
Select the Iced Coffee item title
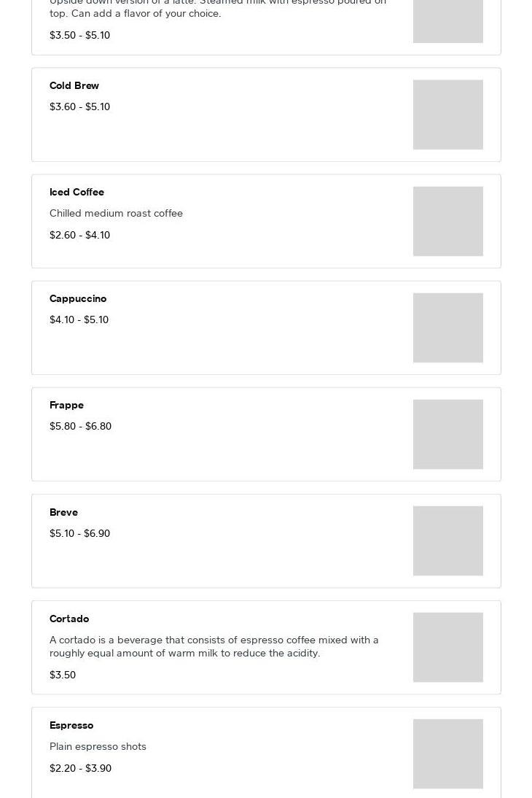point(77,193)
